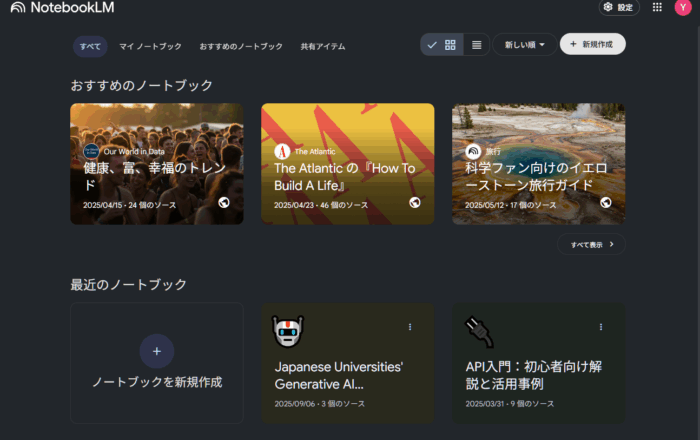700x440 pixels.
Task: Click the NotebookLM logo icon
Action: click(18, 8)
